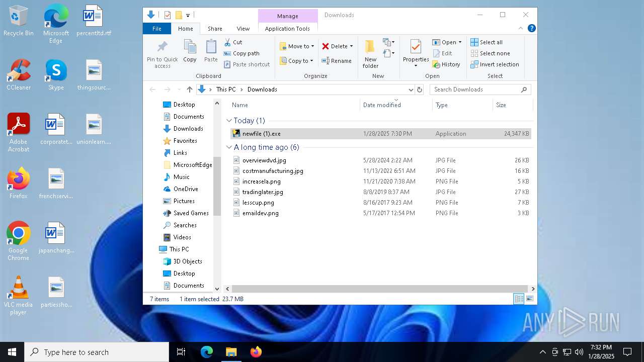Click the horizontal scrollbar in file list
644x362 pixels.
tap(380, 289)
